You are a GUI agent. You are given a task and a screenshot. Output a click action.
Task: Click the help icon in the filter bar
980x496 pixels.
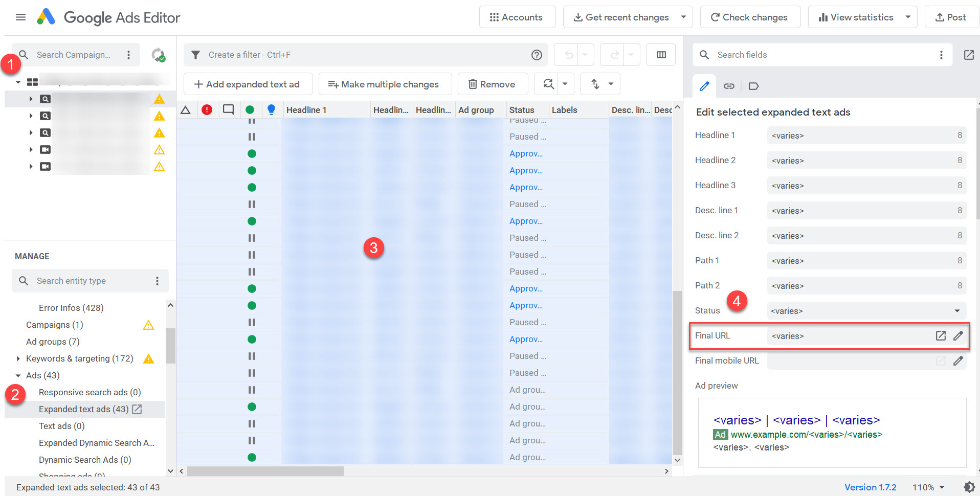pyautogui.click(x=537, y=54)
